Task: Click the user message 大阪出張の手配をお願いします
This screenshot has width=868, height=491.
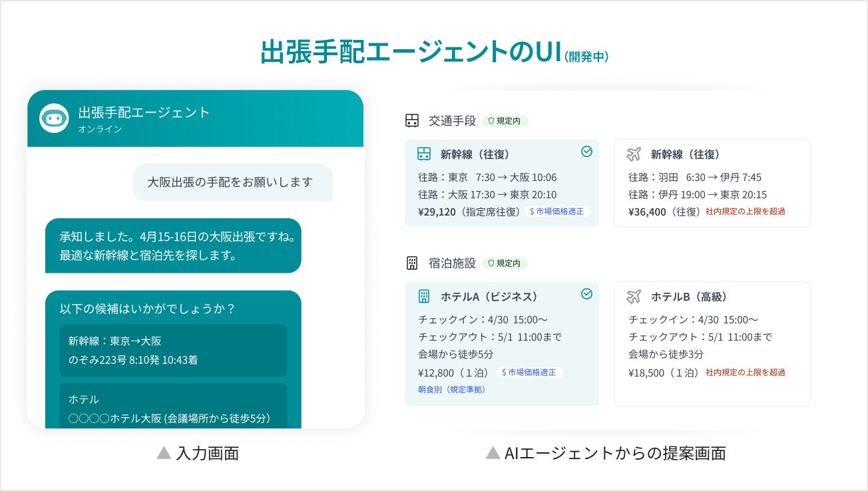Action: 233,182
